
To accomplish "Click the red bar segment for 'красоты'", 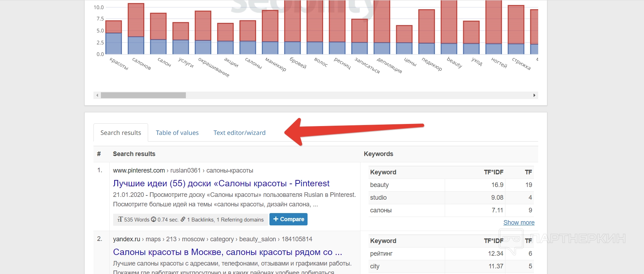I will [114, 27].
